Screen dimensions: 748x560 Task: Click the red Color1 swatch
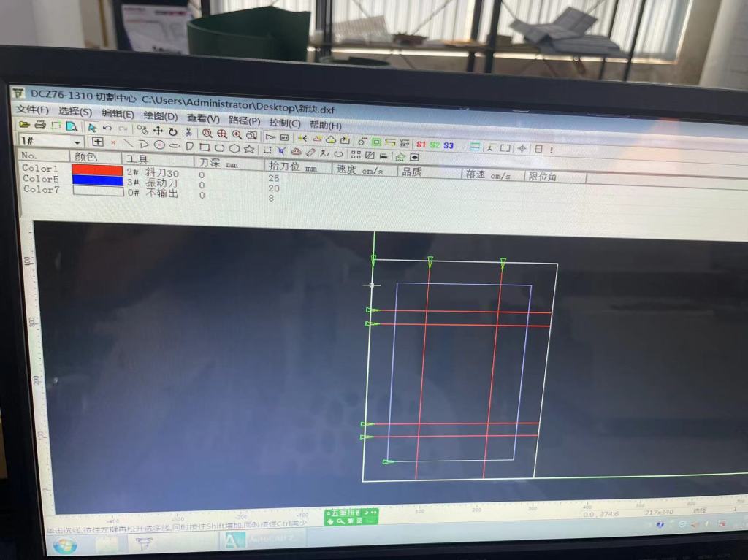[97, 169]
